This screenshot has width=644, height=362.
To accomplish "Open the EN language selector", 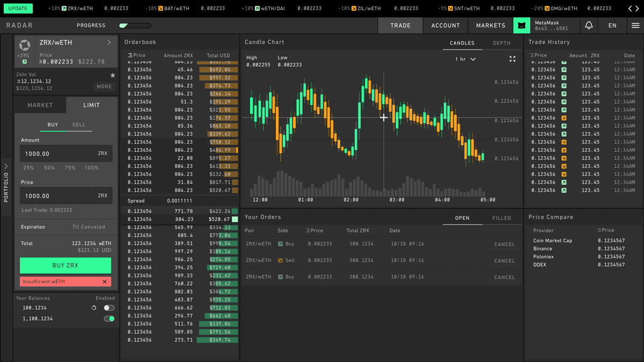I will click(x=612, y=25).
